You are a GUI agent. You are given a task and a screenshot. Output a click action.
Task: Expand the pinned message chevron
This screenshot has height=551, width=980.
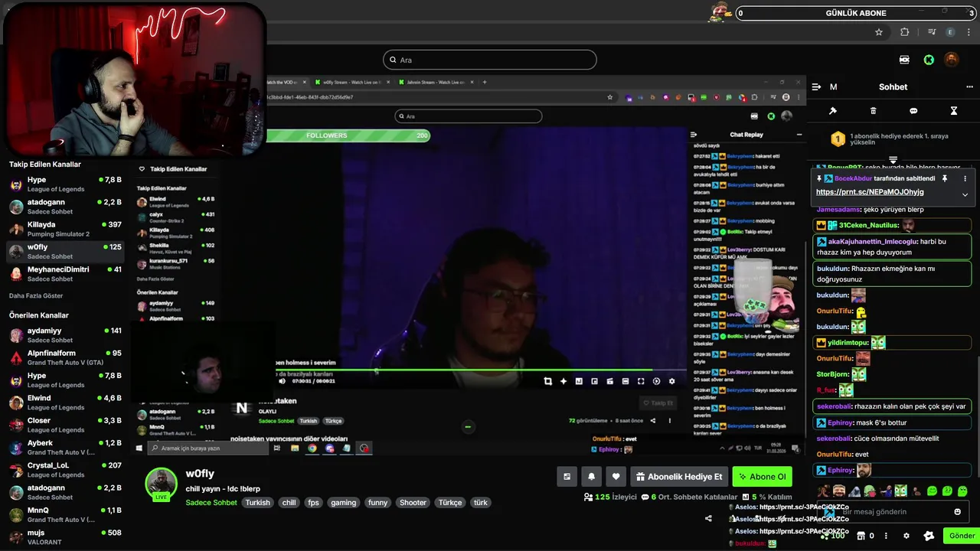(965, 194)
